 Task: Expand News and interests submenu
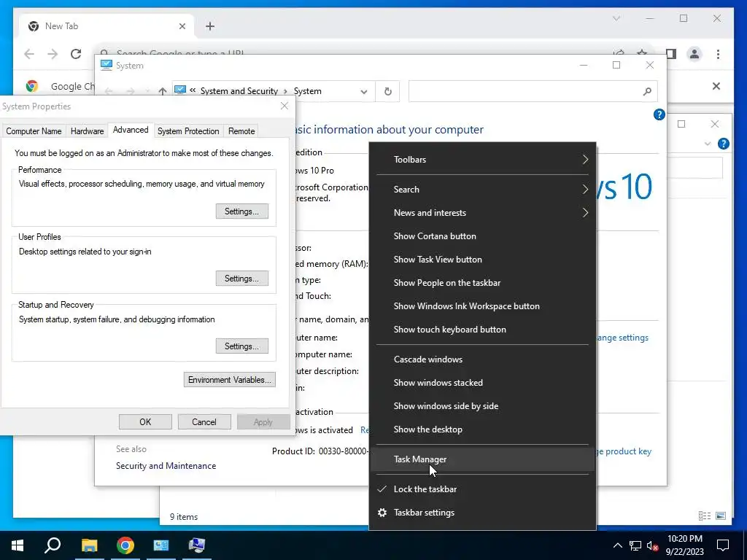[x=482, y=212]
